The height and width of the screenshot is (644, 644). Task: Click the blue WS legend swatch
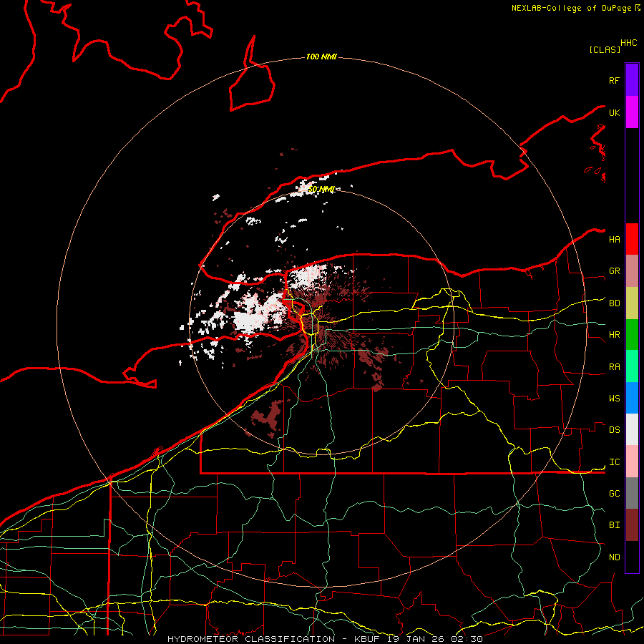point(632,398)
